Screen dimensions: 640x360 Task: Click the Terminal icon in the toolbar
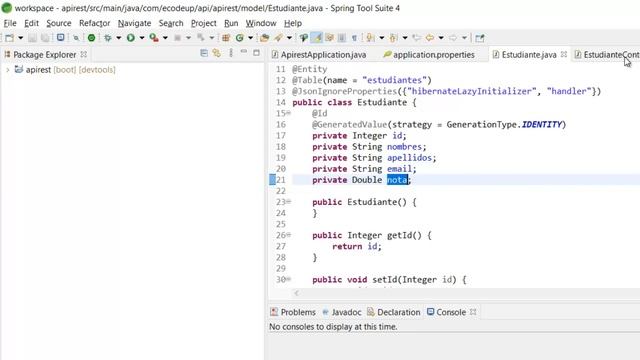click(x=60, y=38)
